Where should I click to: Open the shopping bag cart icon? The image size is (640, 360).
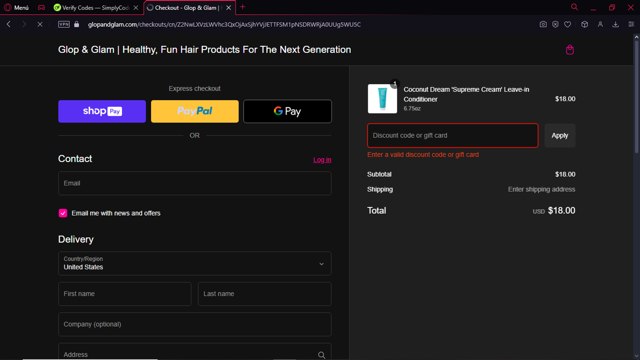[570, 50]
